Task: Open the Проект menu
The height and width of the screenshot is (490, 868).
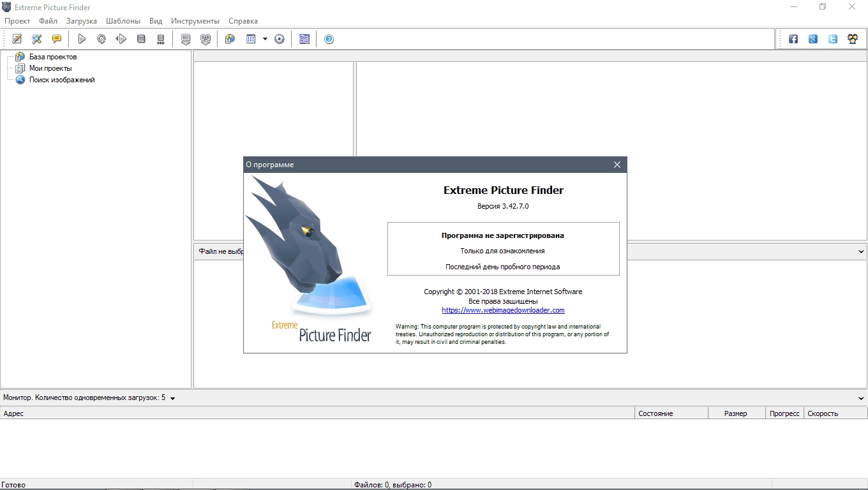Action: point(17,21)
